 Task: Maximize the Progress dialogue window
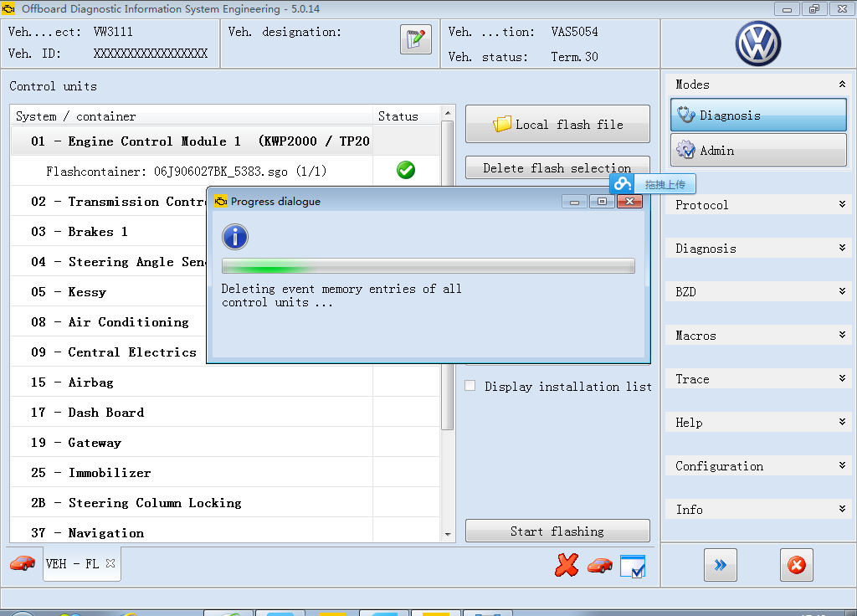tap(602, 202)
